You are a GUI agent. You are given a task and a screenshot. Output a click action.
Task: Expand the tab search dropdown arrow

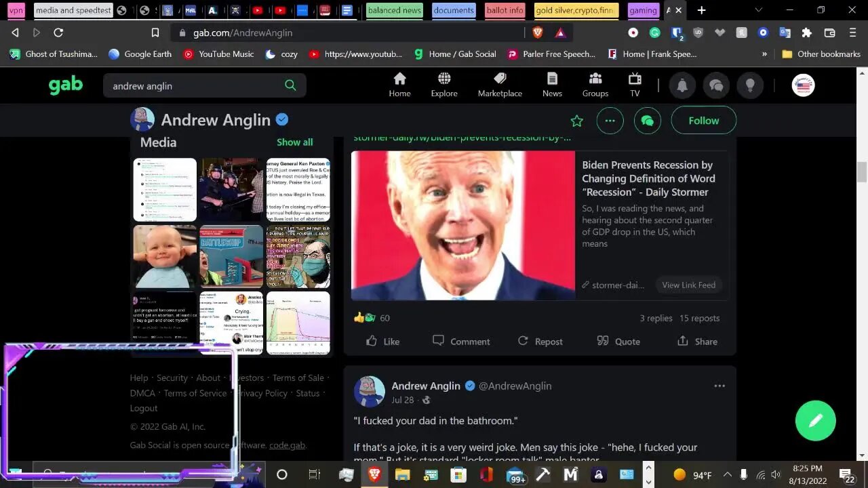[758, 10]
